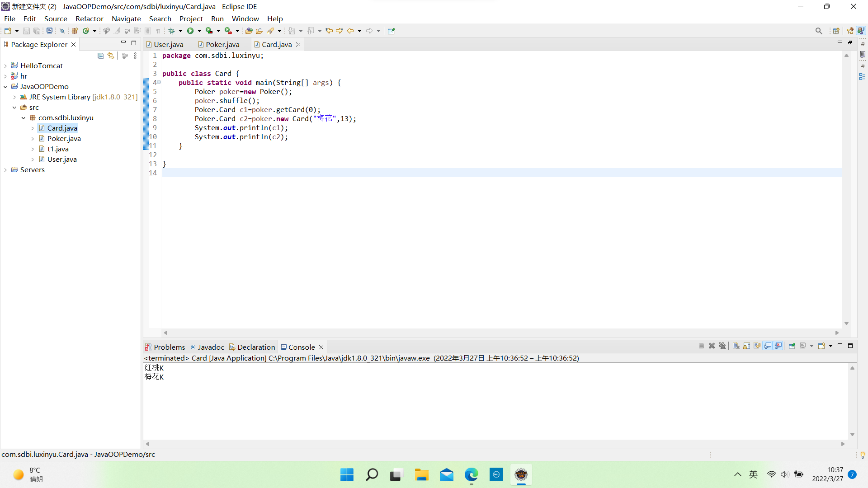Click the Clear Console icon
Viewport: 868px width, 488px height.
(x=736, y=346)
